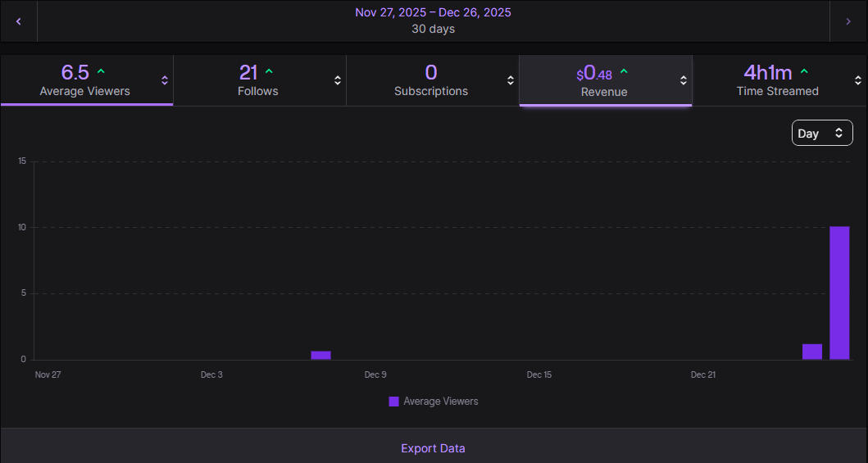
Task: Click the Dec 3 axis label
Action: (x=211, y=374)
